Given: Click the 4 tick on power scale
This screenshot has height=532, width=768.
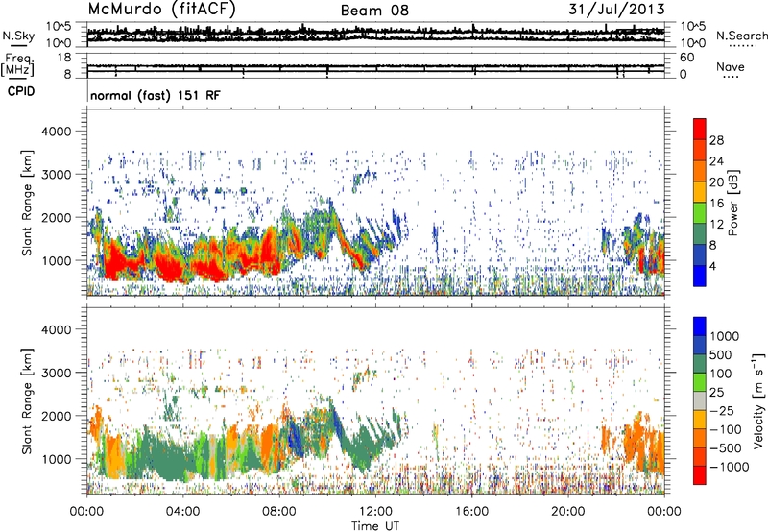Looking at the screenshot, I should pyautogui.click(x=712, y=266).
